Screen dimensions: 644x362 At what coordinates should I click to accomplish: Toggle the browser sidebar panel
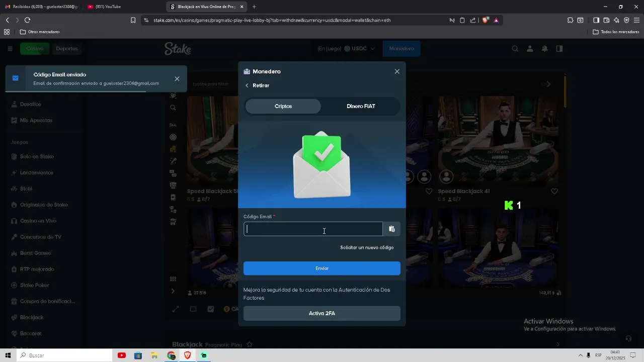[596, 20]
